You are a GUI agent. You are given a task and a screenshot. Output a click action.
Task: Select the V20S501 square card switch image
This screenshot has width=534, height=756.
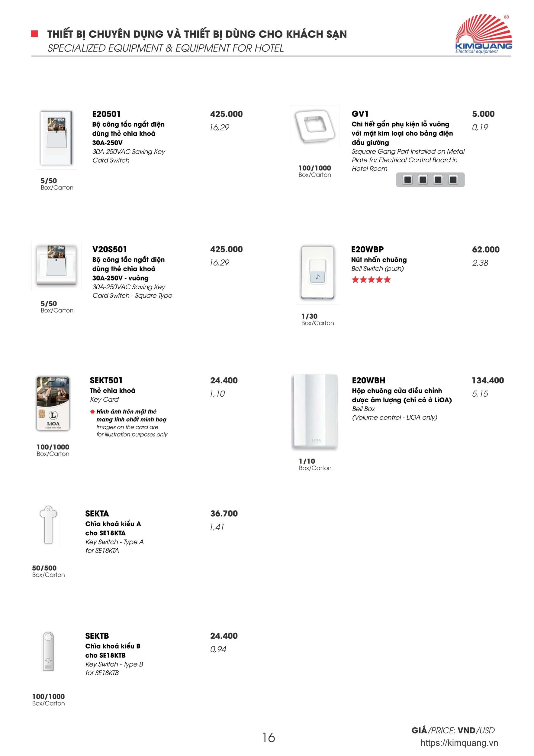pos(56,265)
